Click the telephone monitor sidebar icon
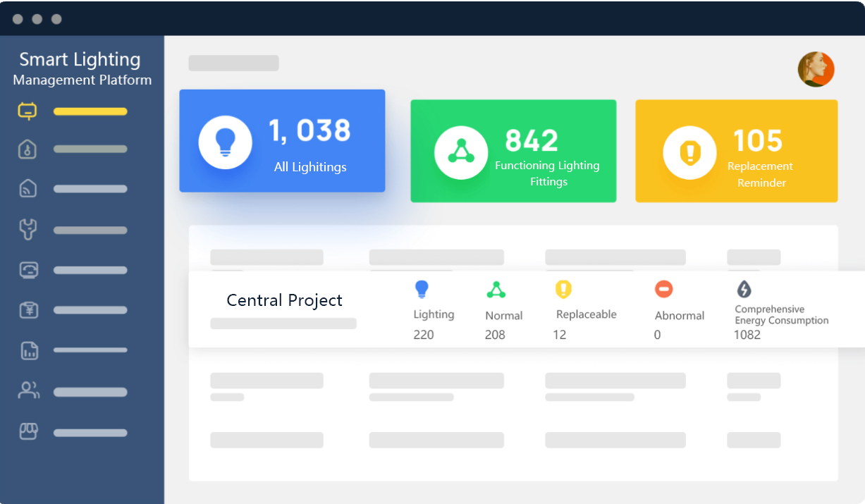This screenshot has width=865, height=504. pos(28,270)
